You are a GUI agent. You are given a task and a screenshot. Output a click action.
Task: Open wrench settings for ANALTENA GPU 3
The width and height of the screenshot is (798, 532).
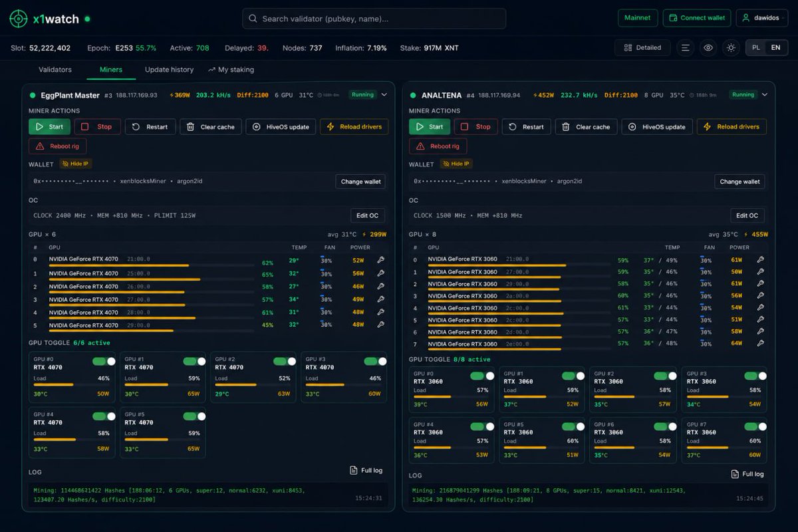click(x=760, y=296)
